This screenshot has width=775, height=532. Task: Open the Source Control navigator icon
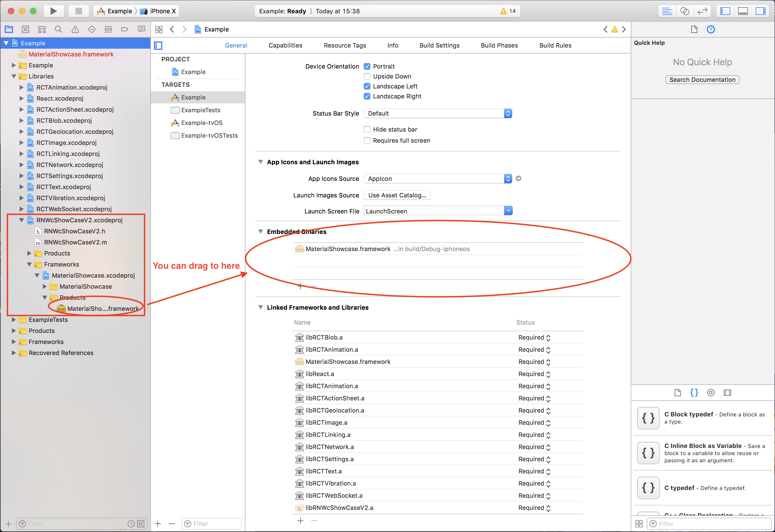[x=25, y=29]
